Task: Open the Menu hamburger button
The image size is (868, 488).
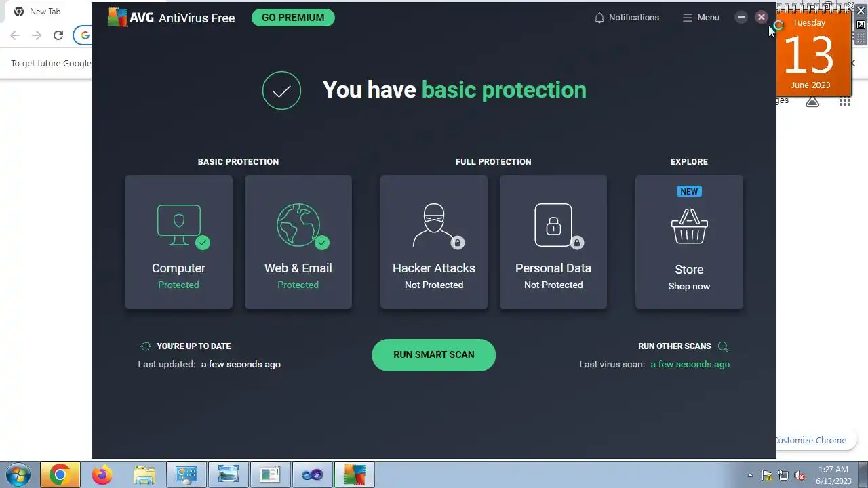Action: [x=701, y=18]
